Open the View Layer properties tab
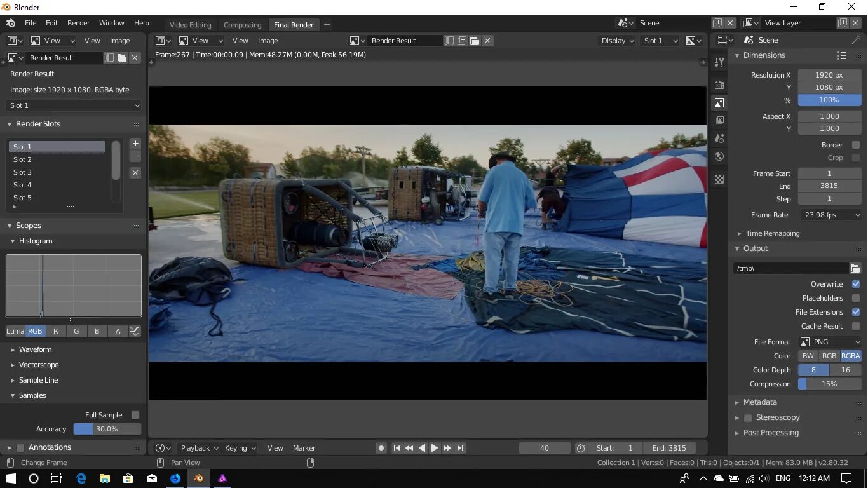Image resolution: width=868 pixels, height=488 pixels. pyautogui.click(x=719, y=121)
